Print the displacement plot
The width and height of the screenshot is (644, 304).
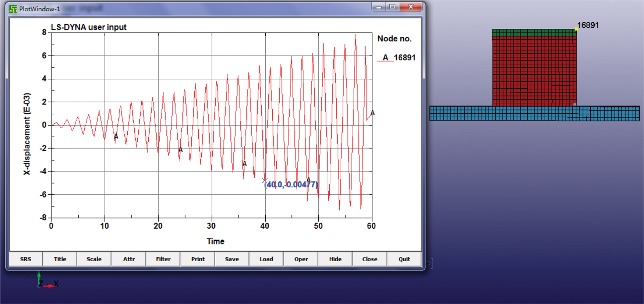198,259
